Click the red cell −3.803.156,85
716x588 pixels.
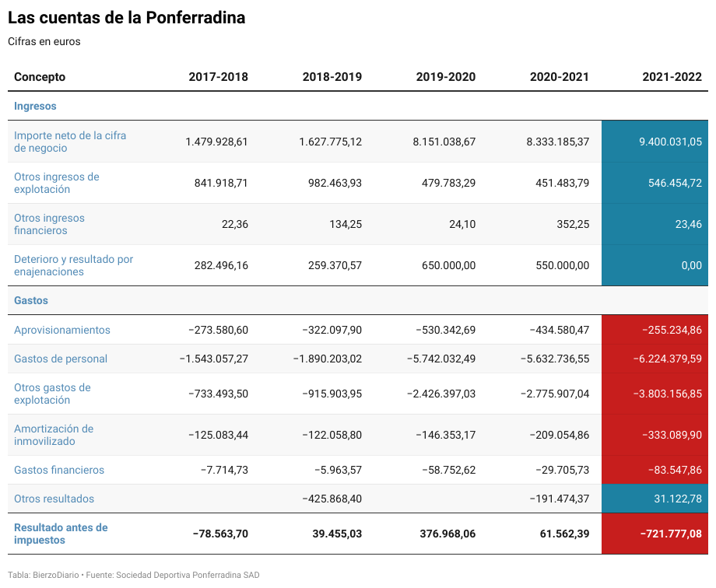pos(655,394)
